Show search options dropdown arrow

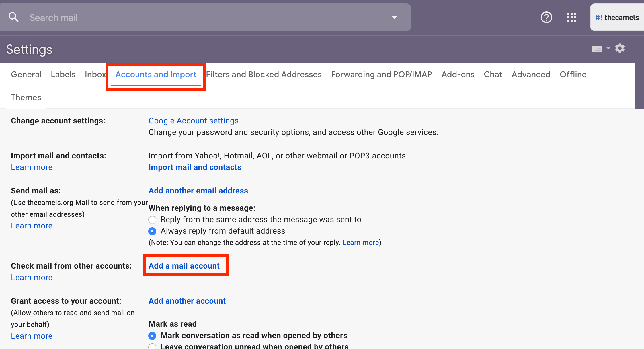point(395,18)
